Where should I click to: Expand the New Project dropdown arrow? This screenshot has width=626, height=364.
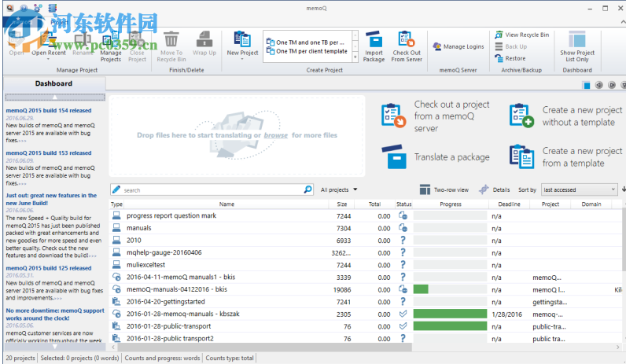pos(242,59)
